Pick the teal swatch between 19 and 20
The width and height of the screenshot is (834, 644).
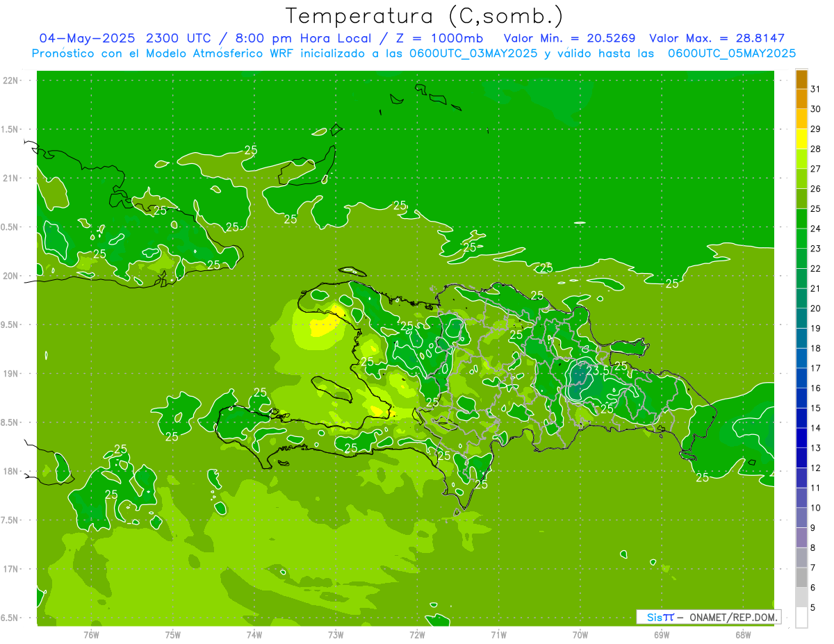(x=801, y=318)
